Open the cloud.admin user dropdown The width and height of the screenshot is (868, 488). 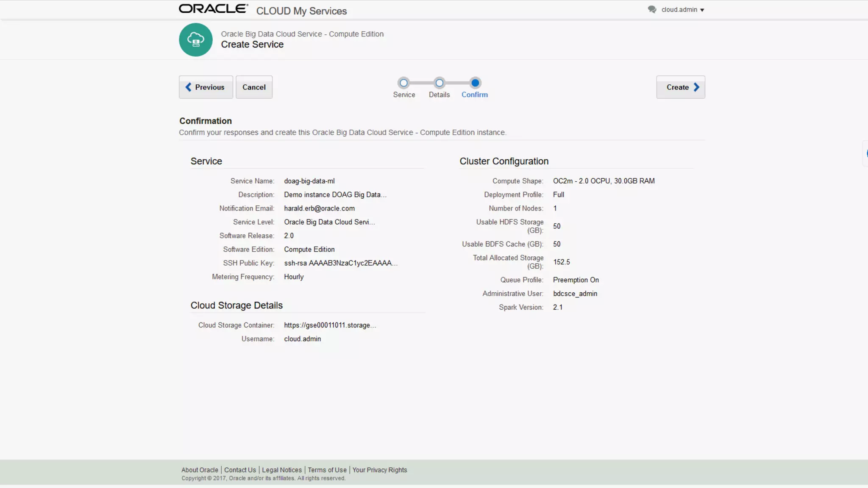(x=683, y=10)
